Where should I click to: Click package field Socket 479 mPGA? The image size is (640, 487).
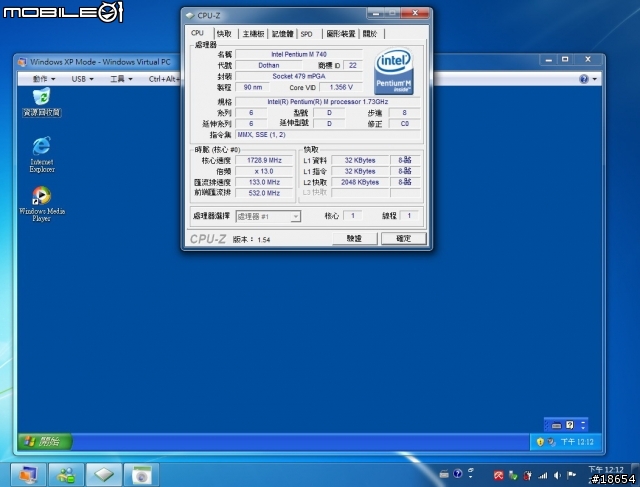(299, 76)
